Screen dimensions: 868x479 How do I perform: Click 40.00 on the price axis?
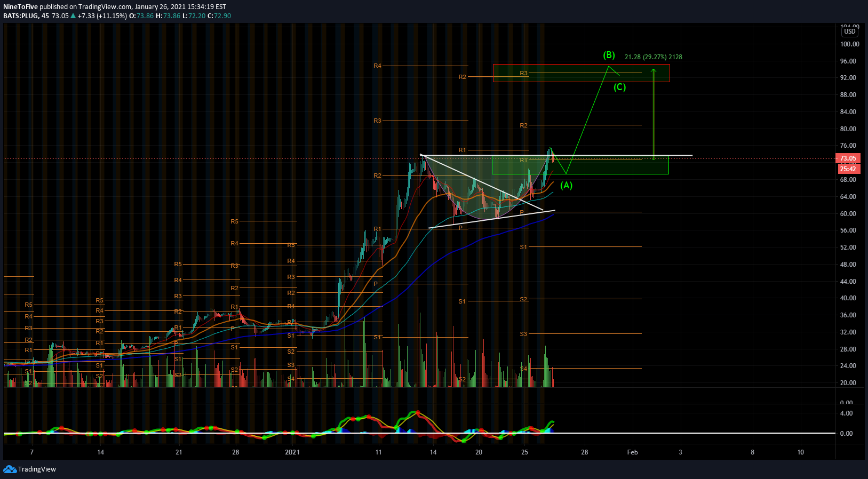click(848, 298)
